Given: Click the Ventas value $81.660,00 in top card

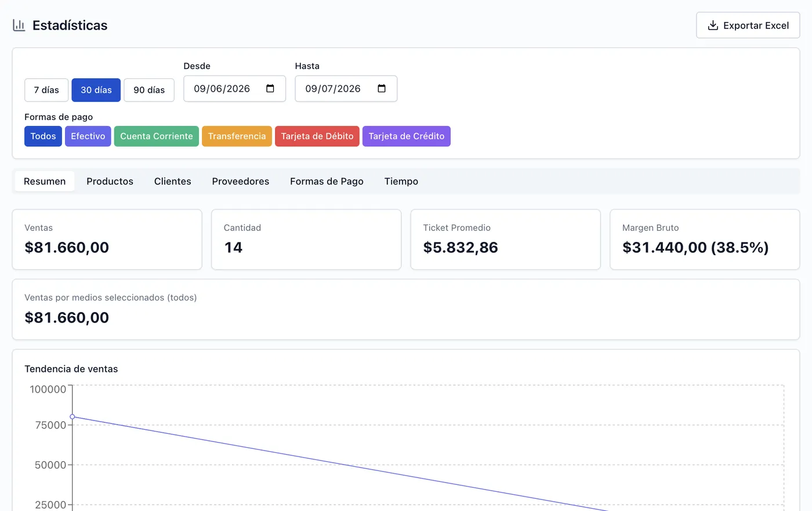Looking at the screenshot, I should 67,248.
